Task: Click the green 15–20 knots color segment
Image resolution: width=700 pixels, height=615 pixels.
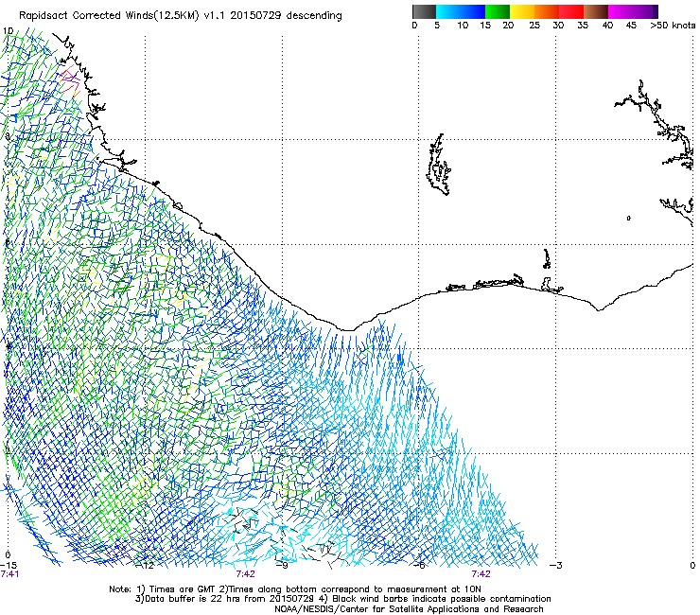Action: pos(498,11)
